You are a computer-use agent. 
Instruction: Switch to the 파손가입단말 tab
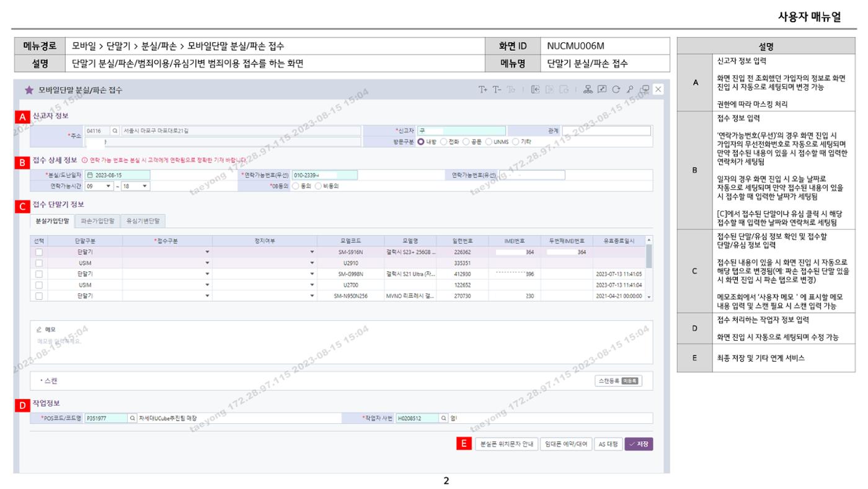pyautogui.click(x=97, y=220)
